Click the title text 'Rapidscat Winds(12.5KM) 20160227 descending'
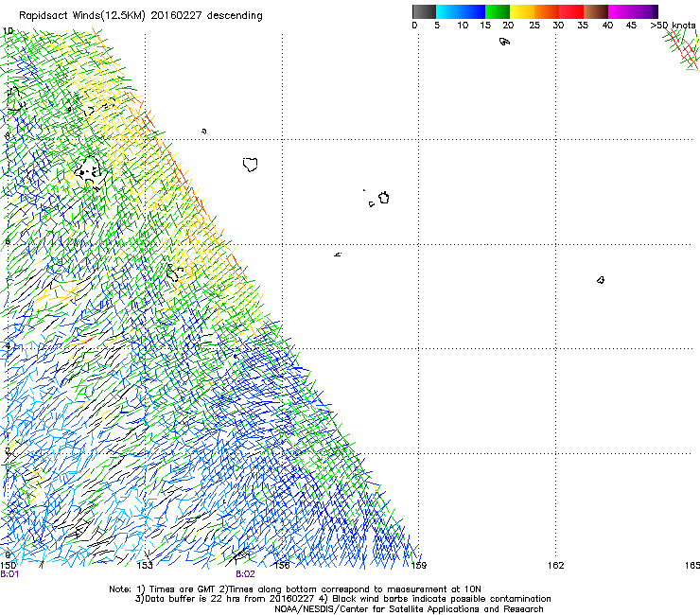 point(141,15)
